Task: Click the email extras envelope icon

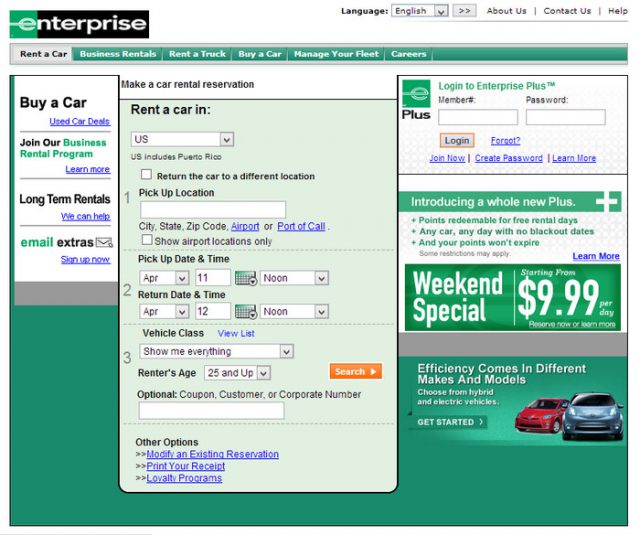Action: click(x=104, y=243)
